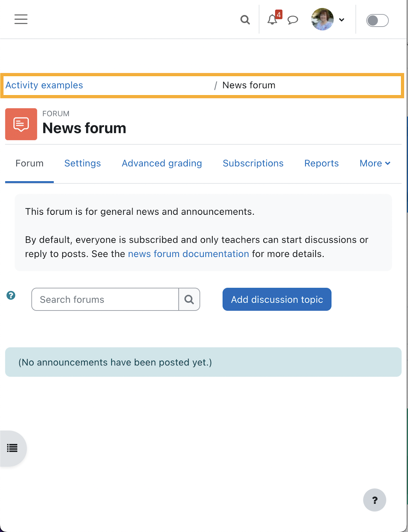Expand the More tab dropdown
Image resolution: width=408 pixels, height=532 pixels.
[375, 163]
